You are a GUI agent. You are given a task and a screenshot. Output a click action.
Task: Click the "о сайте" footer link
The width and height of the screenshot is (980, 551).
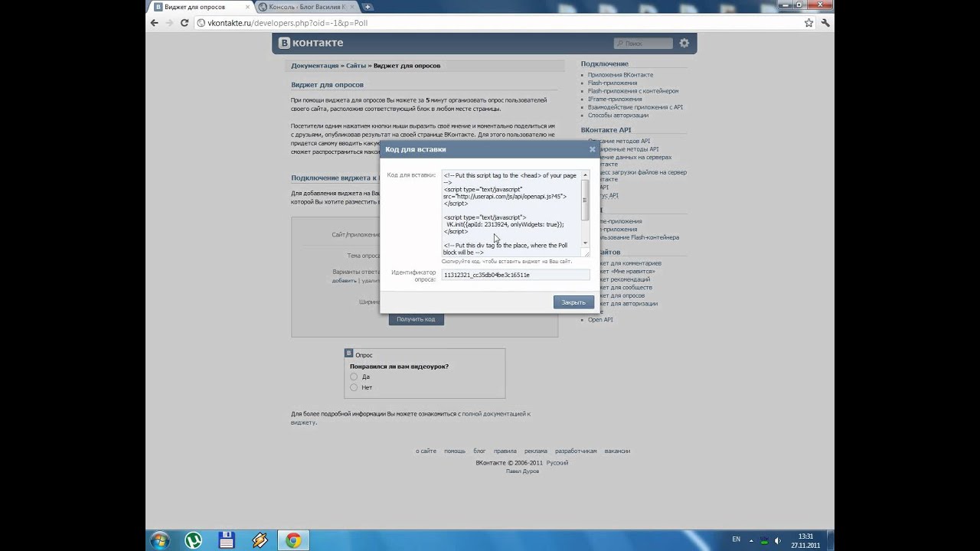pos(426,451)
